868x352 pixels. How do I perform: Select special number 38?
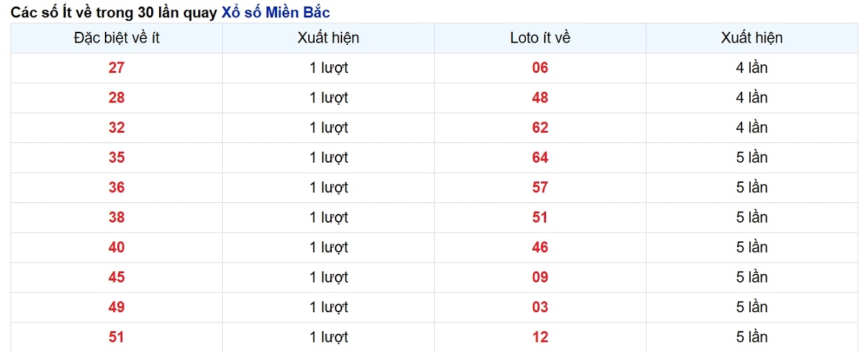click(x=116, y=218)
